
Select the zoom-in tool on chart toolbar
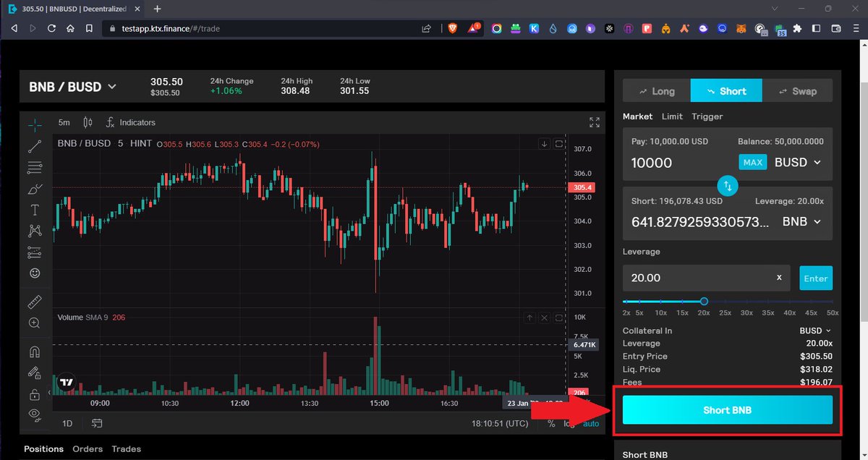click(35, 323)
